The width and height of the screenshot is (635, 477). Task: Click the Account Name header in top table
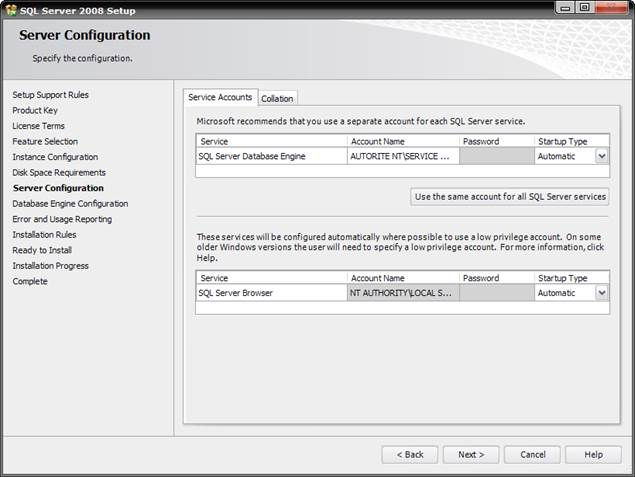(403, 141)
